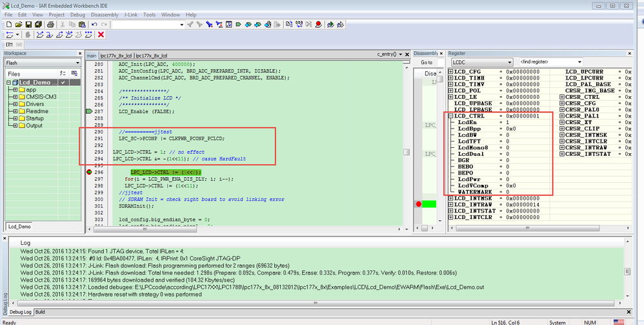644x325 pixels.
Task: Select the Lcd_Demo workspace bottom tab
Action: coord(19,226)
